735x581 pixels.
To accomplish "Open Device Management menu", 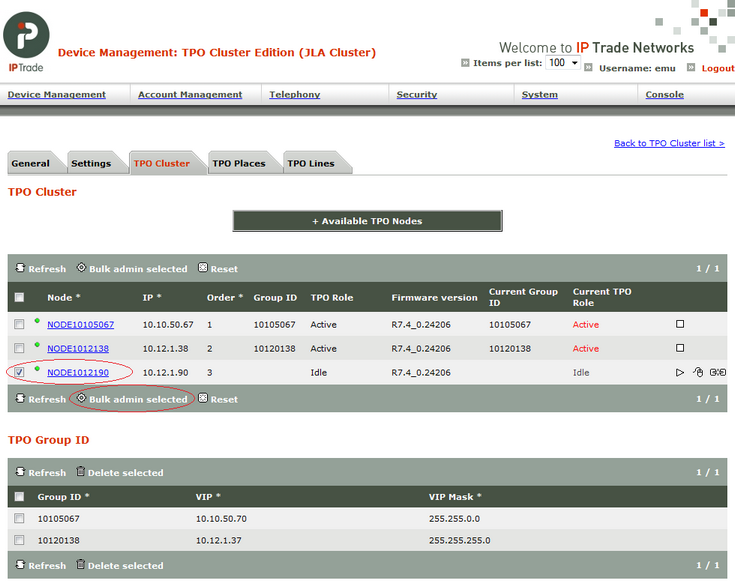I will [x=57, y=95].
